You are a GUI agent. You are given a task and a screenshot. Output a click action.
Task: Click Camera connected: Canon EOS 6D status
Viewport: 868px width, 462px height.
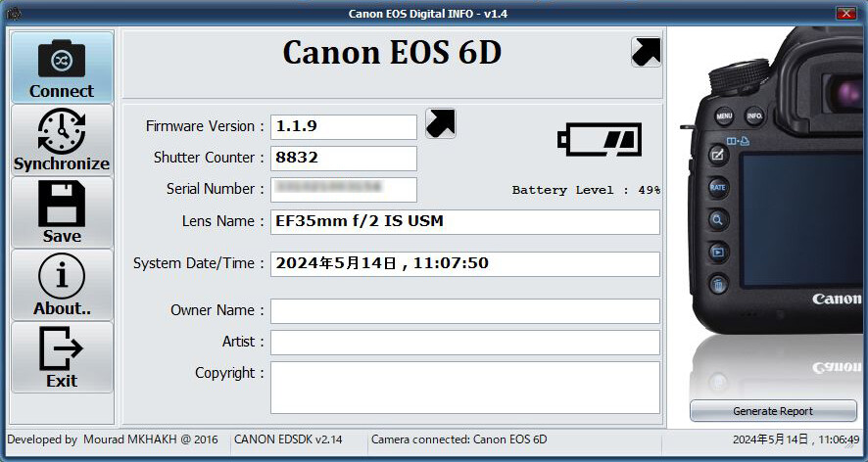pos(458,439)
